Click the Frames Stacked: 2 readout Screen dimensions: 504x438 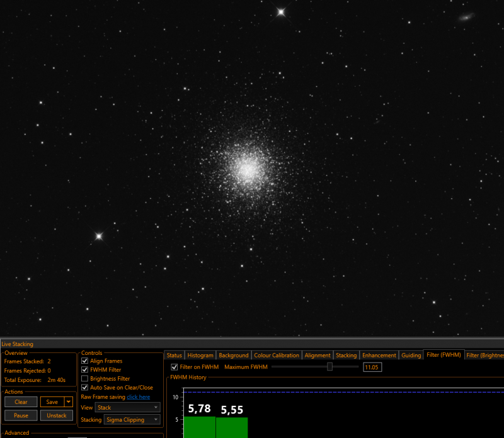pos(27,361)
